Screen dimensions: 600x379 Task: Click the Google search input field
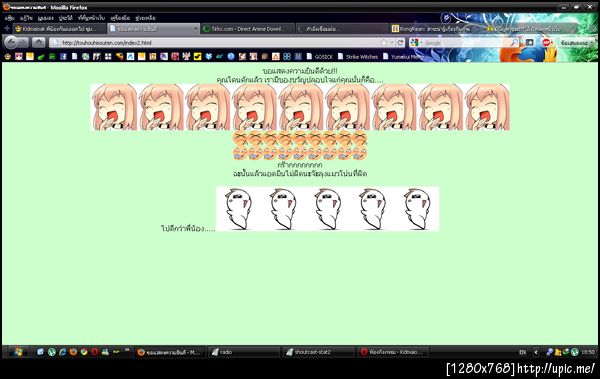point(466,42)
